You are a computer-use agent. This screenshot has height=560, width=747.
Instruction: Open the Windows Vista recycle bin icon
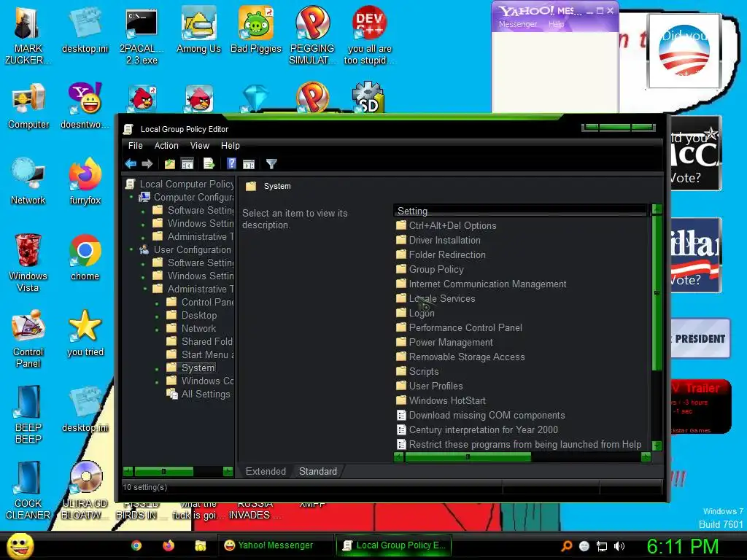pos(28,262)
